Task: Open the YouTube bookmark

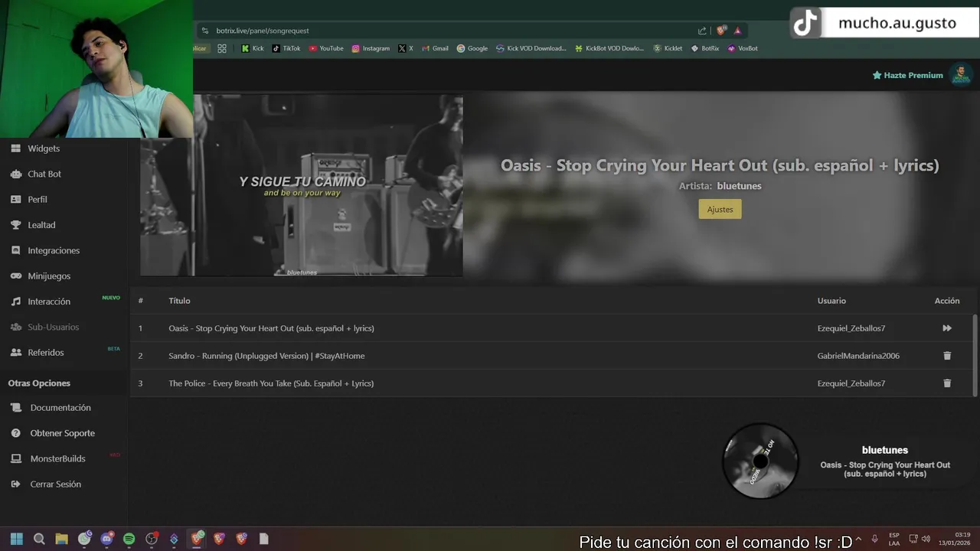Action: tap(326, 48)
